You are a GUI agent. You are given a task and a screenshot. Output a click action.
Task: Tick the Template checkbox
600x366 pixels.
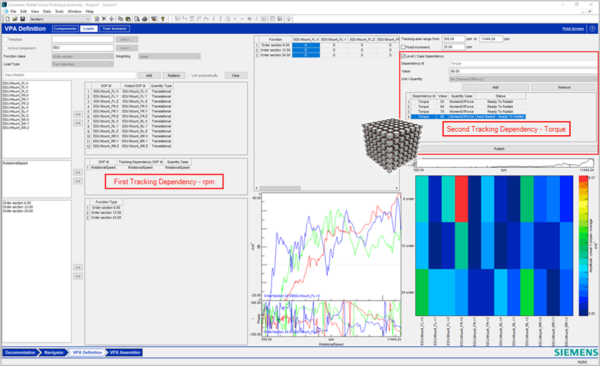[x=5, y=39]
